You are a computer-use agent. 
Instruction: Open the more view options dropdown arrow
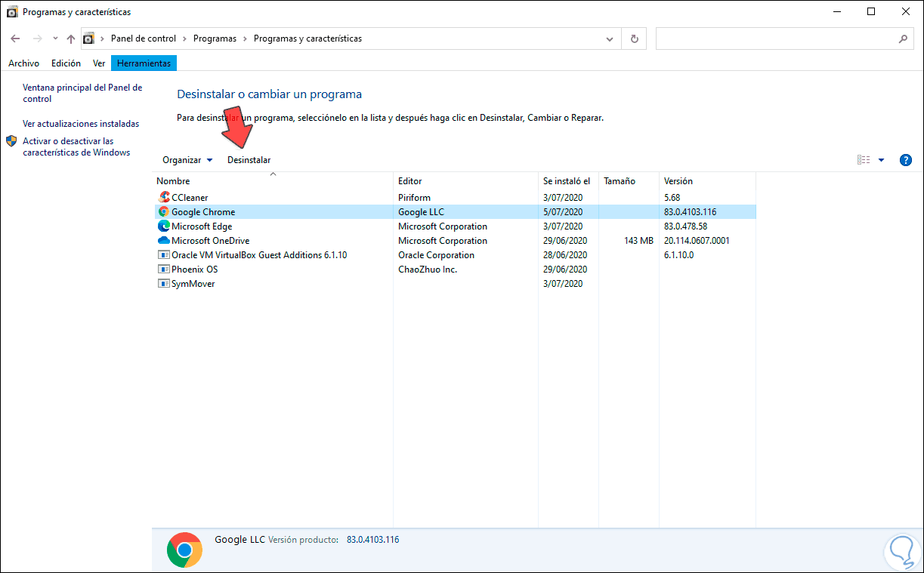(x=881, y=160)
